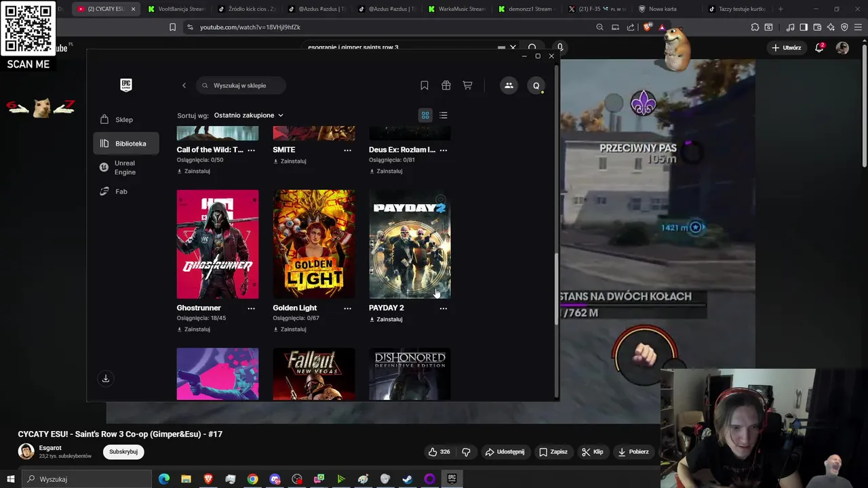
Task: Open the browser extensions puzzle icon
Action: tap(755, 27)
